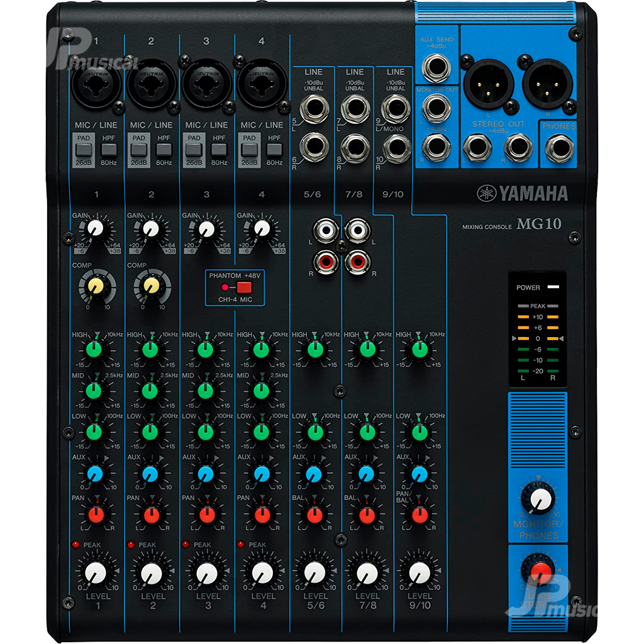Toggle the HPF 80Hz switch on channel 1
This screenshot has width=644, height=644.
coord(109,150)
